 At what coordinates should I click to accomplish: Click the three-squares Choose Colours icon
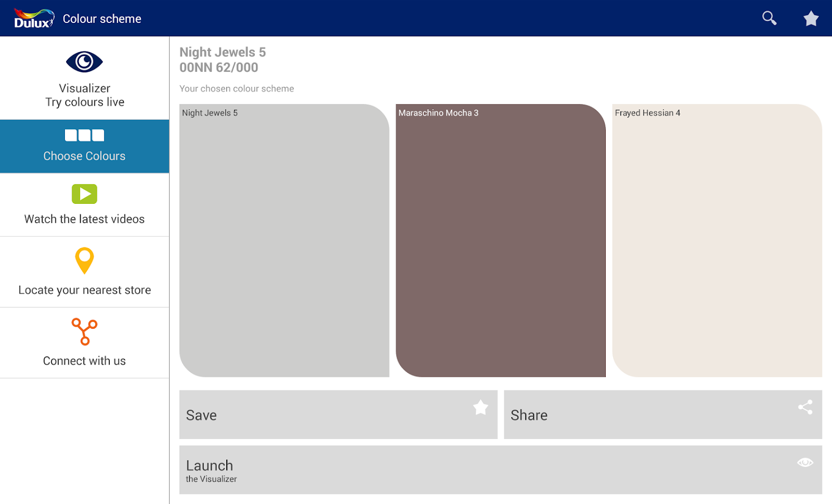[x=85, y=135]
